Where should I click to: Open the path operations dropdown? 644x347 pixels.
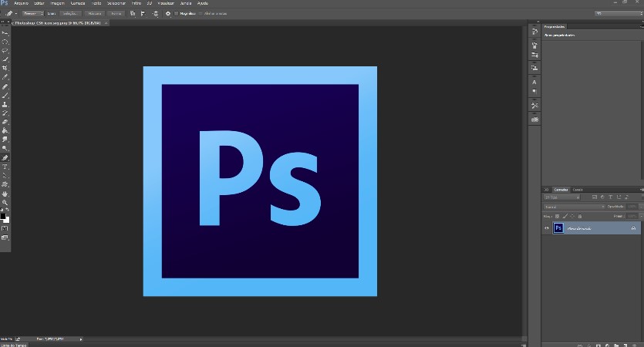(x=133, y=14)
